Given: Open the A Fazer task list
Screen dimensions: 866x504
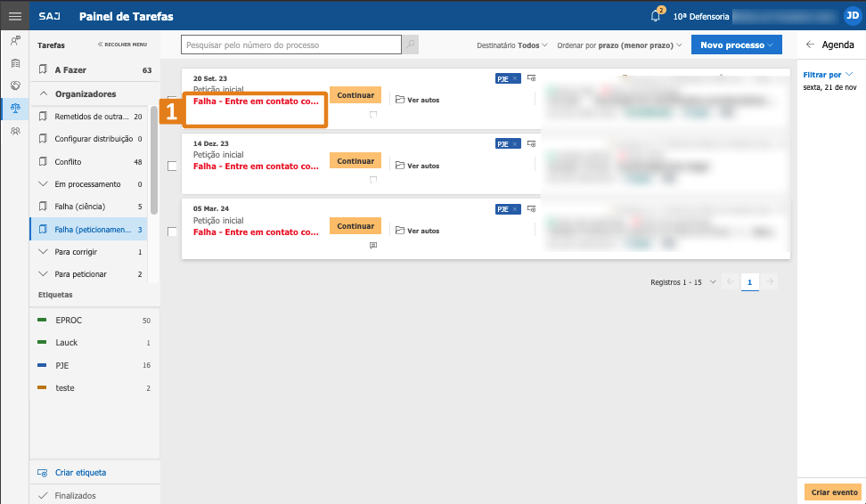Looking at the screenshot, I should pos(70,69).
